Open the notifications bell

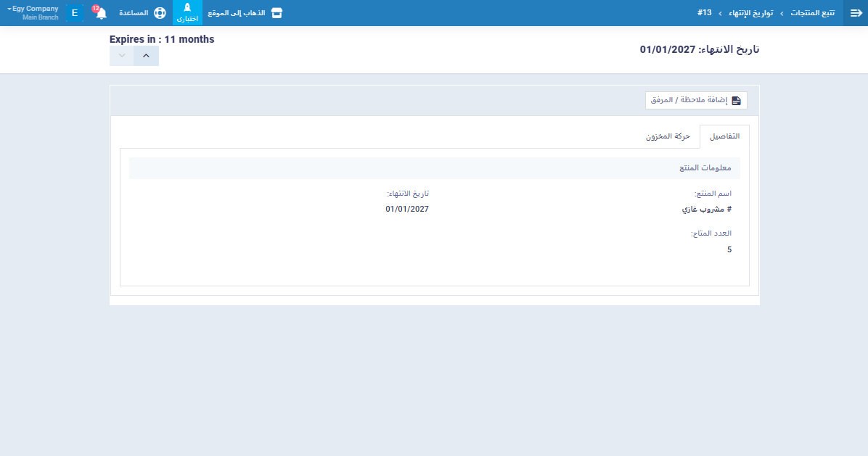101,13
